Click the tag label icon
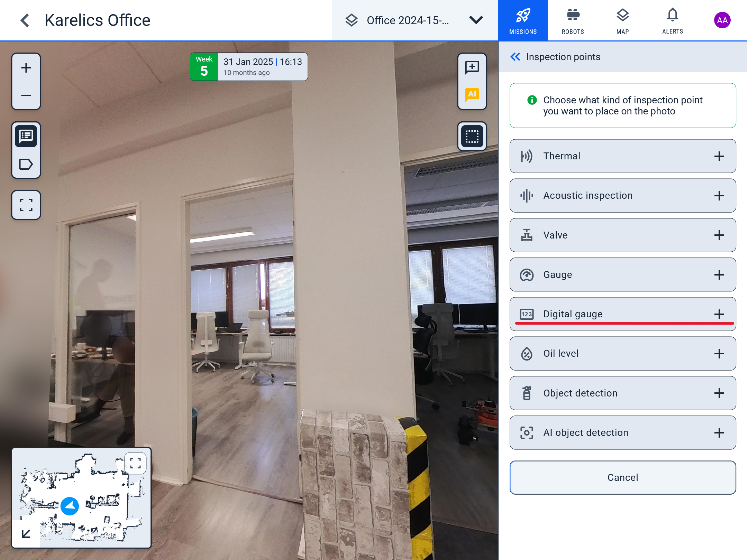Screen dimensions: 748x560 [26, 164]
